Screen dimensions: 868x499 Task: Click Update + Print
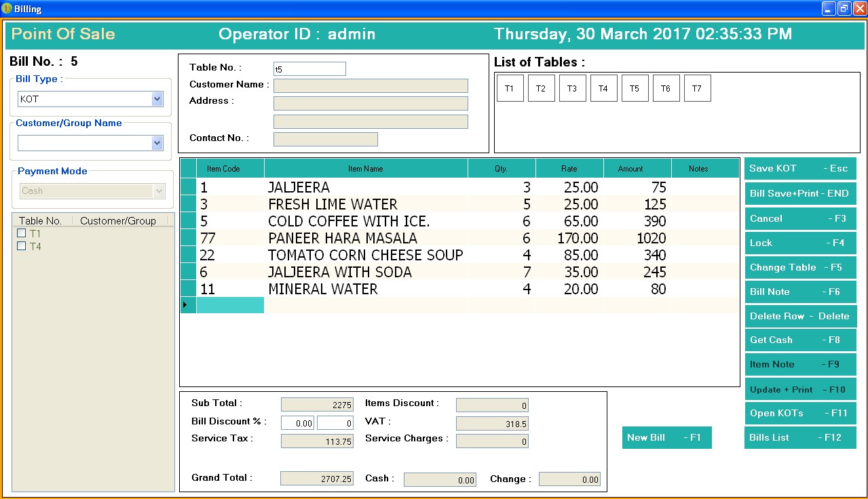799,388
